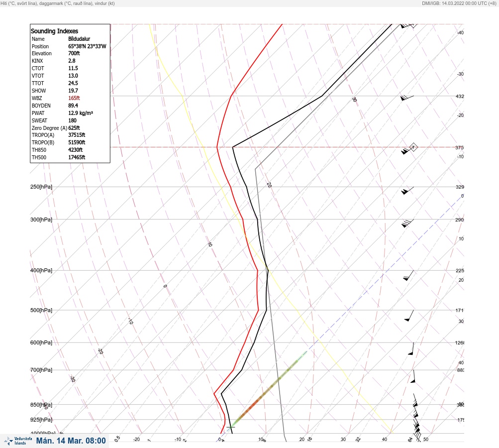Viewport: 499px width, 448px height.
Task: Click the Zero Degree value '625ft'
Action: pyautogui.click(x=74, y=128)
